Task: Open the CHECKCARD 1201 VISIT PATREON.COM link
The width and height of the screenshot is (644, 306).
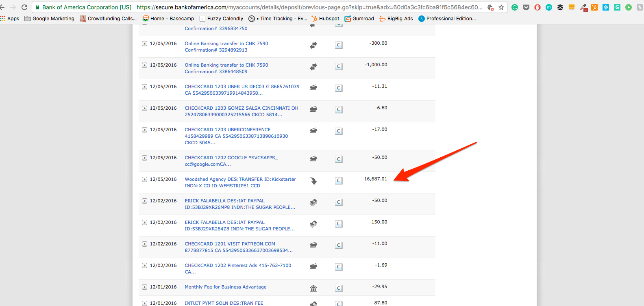Action: pos(239,247)
